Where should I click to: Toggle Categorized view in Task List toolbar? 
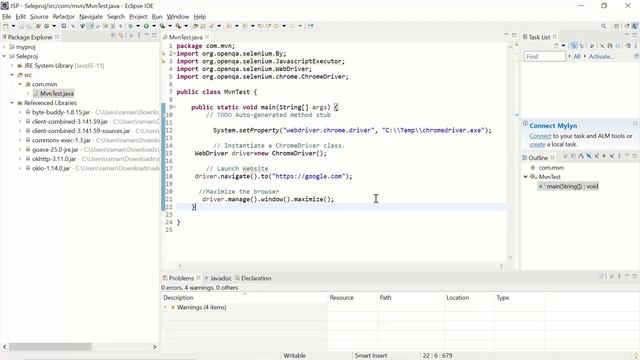(x=574, y=46)
